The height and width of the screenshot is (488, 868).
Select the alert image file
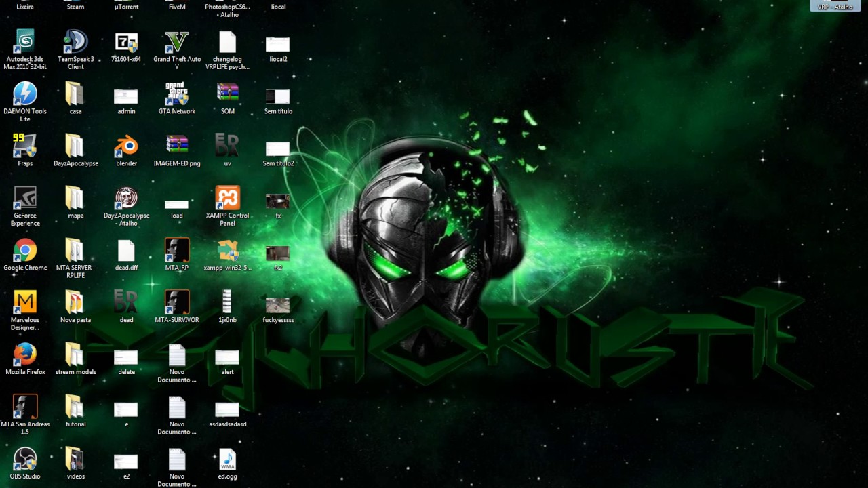coord(227,357)
